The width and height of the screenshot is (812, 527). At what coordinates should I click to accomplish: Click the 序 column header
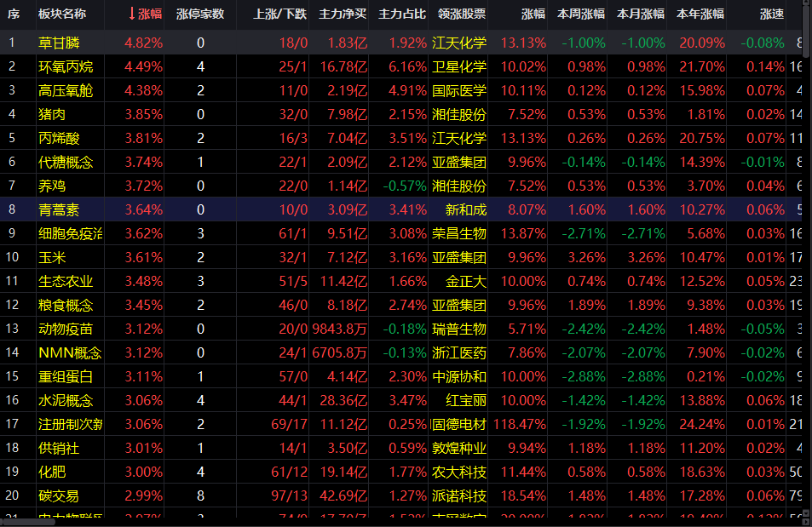click(14, 14)
